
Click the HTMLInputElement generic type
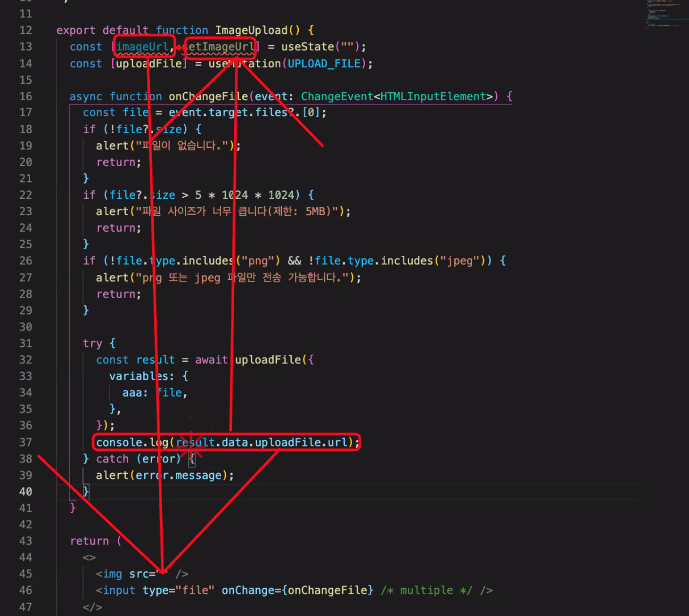tap(433, 97)
